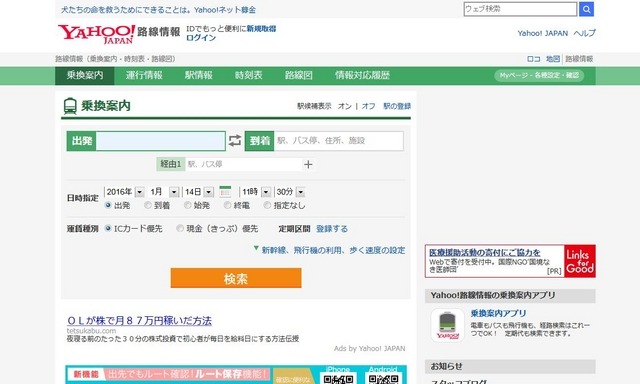
Task: Choose 現金（きっぷ）優先 fare option
Action: click(x=180, y=229)
